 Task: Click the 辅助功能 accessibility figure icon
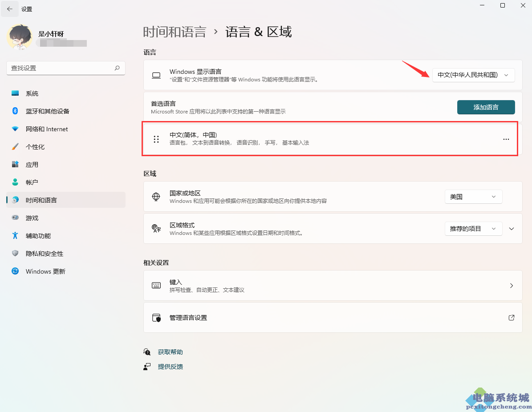click(15, 235)
